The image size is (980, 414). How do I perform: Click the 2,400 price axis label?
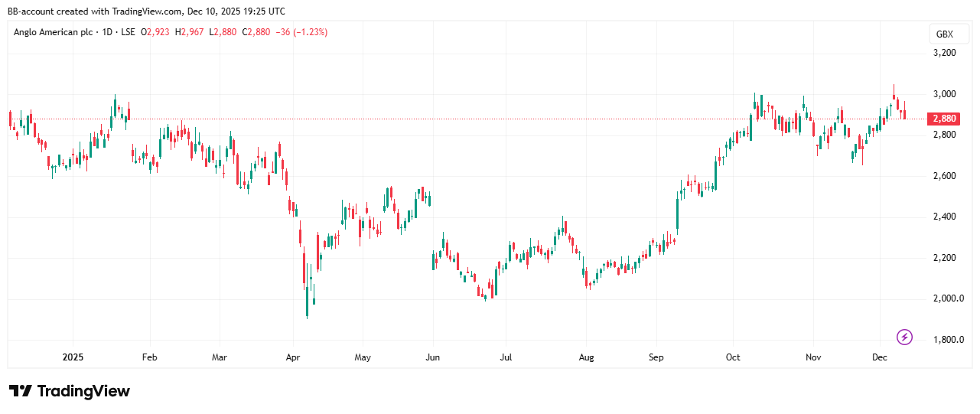[944, 217]
